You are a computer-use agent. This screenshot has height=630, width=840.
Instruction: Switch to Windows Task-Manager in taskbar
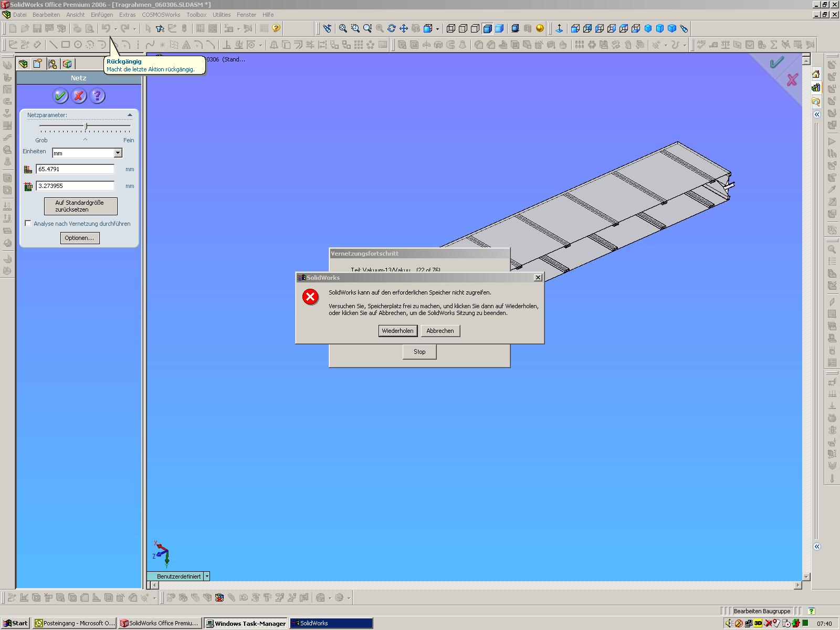click(246, 623)
